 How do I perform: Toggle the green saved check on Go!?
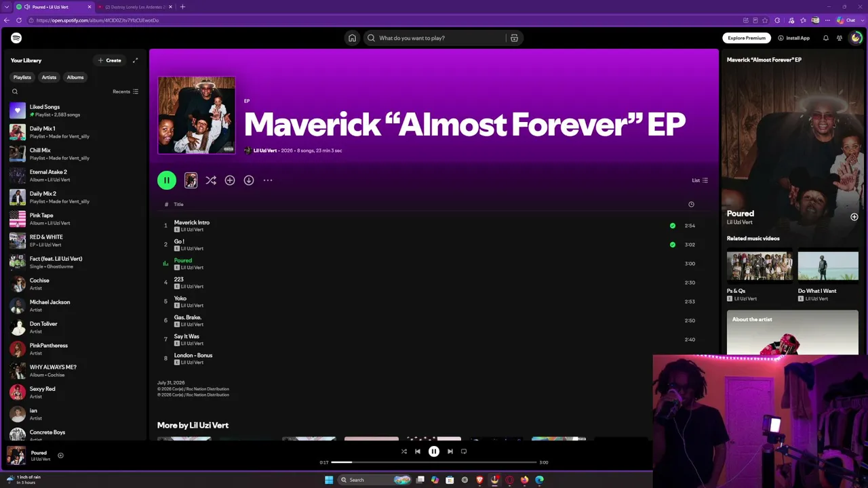tap(673, 245)
